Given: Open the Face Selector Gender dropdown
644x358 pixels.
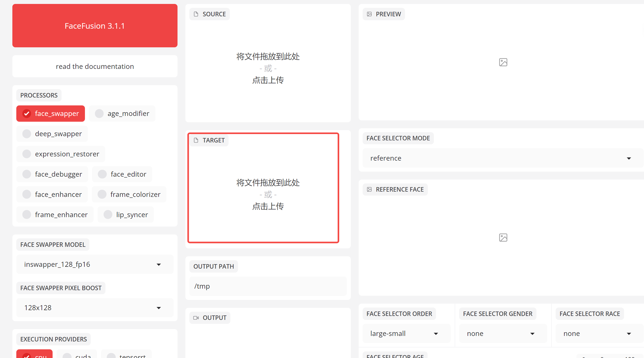Looking at the screenshot, I should [x=503, y=334].
